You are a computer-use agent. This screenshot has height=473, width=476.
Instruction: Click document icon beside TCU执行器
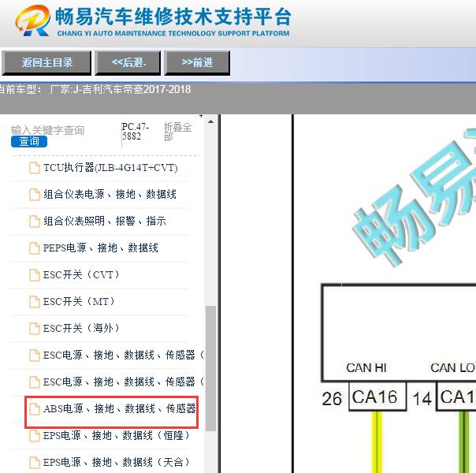coord(35,168)
